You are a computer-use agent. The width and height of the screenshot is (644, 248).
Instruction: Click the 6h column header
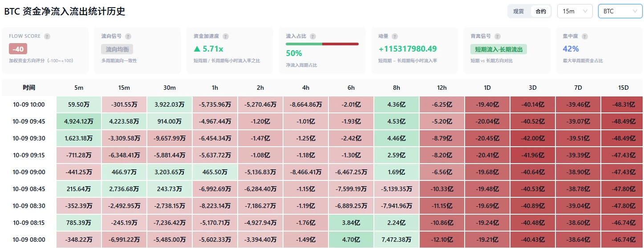[351, 88]
